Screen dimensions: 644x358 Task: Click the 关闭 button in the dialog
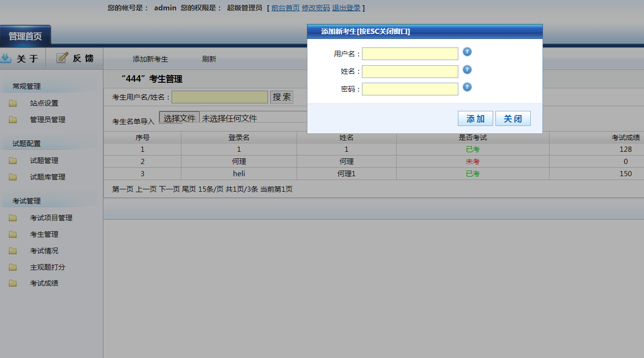point(513,119)
